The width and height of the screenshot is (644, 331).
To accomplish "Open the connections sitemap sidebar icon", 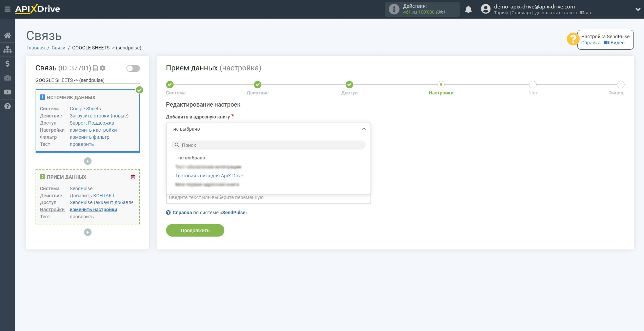I will 7,49.
